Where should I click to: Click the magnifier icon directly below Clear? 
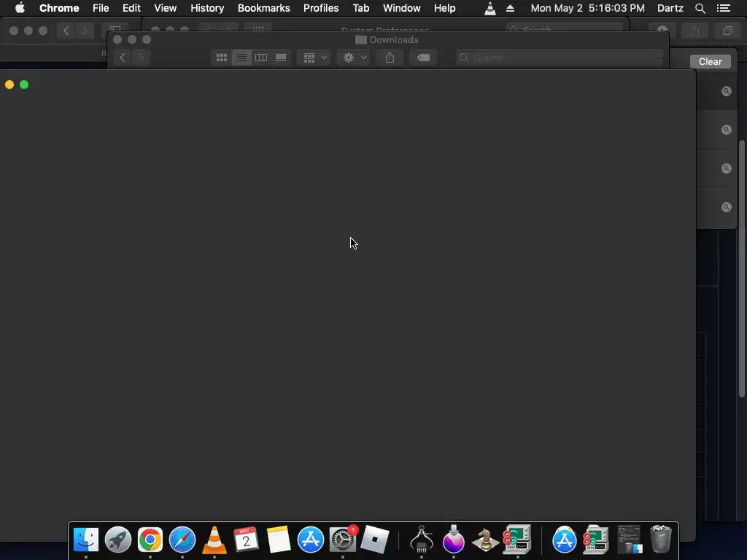726,91
